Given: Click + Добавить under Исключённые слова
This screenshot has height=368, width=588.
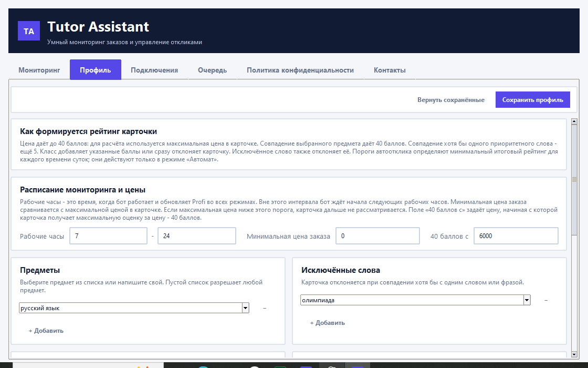Looking at the screenshot, I should pyautogui.click(x=328, y=323).
